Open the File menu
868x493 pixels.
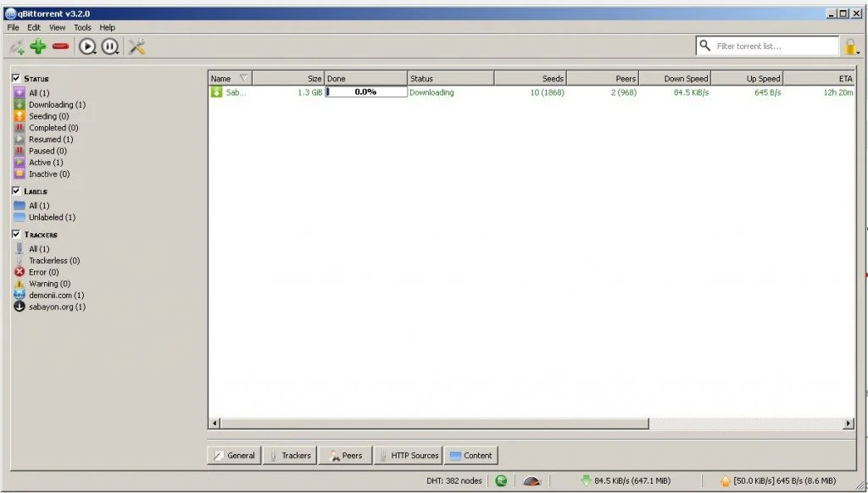[x=14, y=27]
